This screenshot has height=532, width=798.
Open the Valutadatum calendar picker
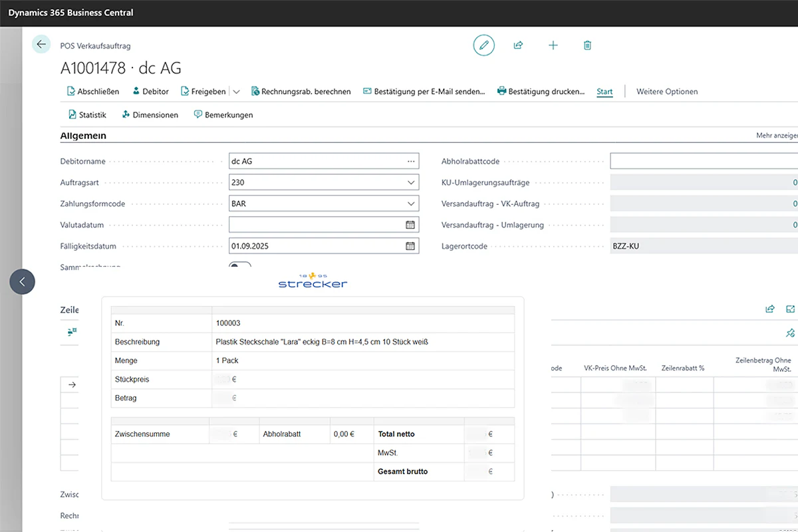pyautogui.click(x=410, y=225)
